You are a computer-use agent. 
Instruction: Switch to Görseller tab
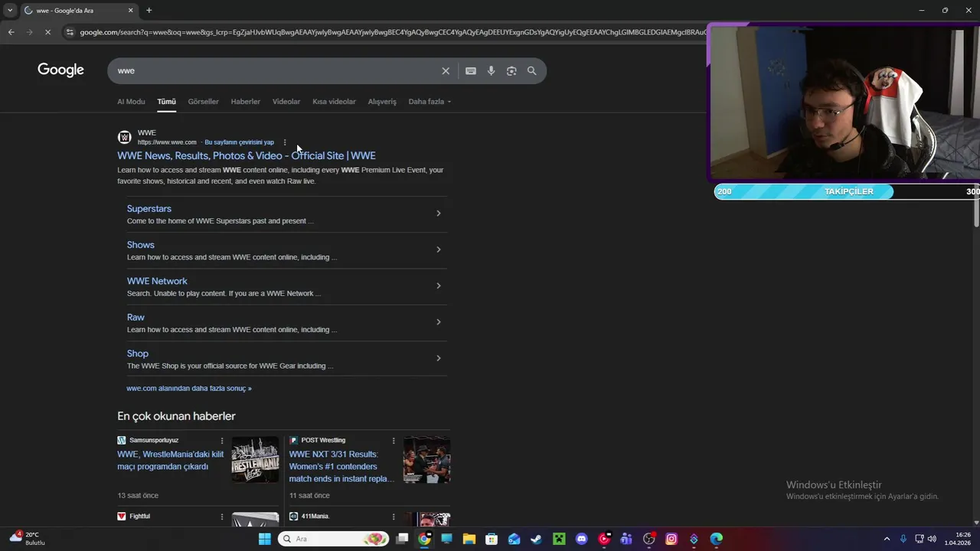coord(203,101)
